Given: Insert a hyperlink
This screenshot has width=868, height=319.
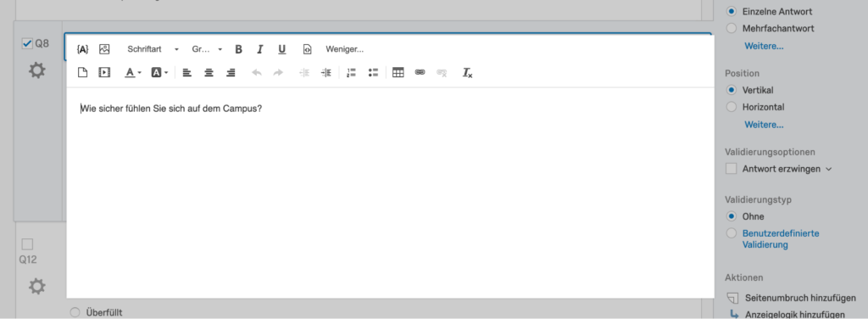Looking at the screenshot, I should pos(420,73).
